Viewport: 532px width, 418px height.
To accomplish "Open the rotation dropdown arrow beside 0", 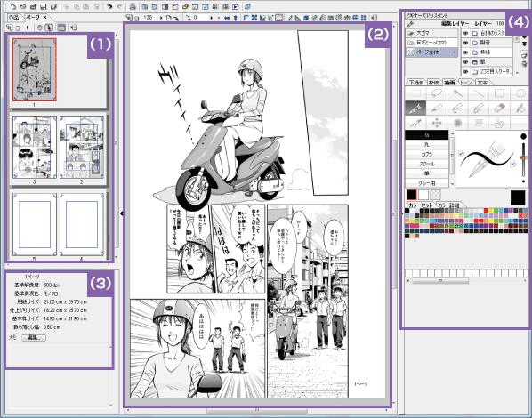I will [x=212, y=18].
